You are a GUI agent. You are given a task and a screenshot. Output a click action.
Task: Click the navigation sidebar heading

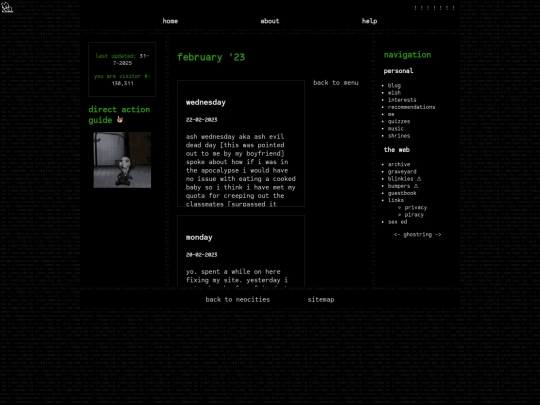click(x=407, y=55)
